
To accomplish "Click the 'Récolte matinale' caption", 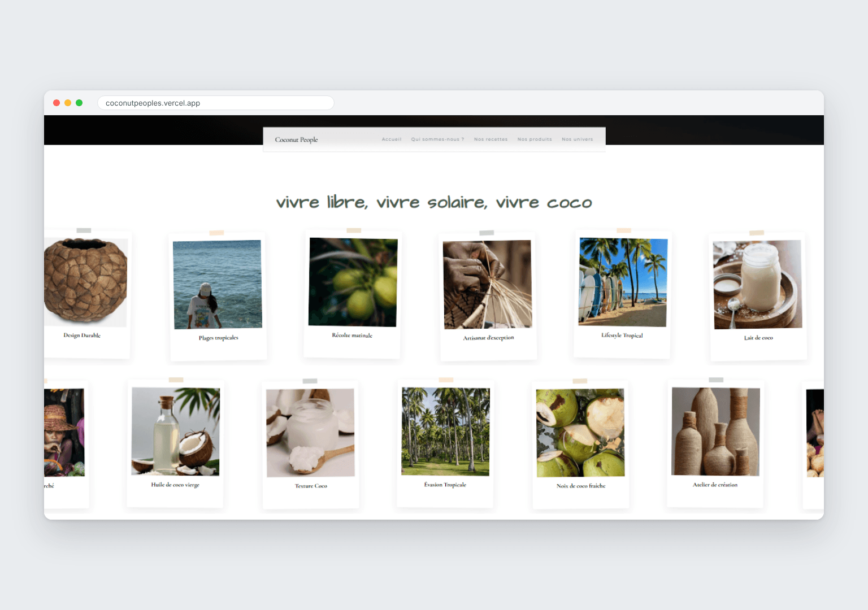I will (x=352, y=335).
